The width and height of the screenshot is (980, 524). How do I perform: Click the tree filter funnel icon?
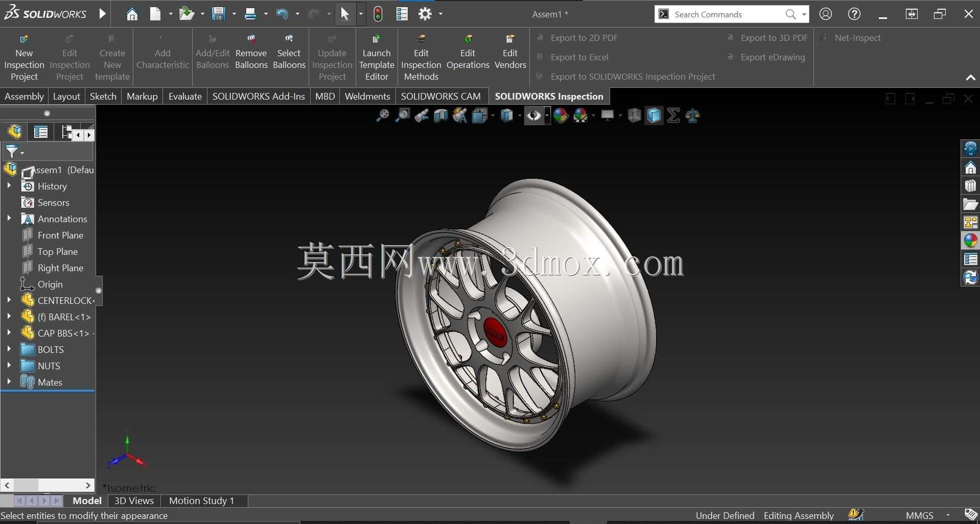pos(12,151)
